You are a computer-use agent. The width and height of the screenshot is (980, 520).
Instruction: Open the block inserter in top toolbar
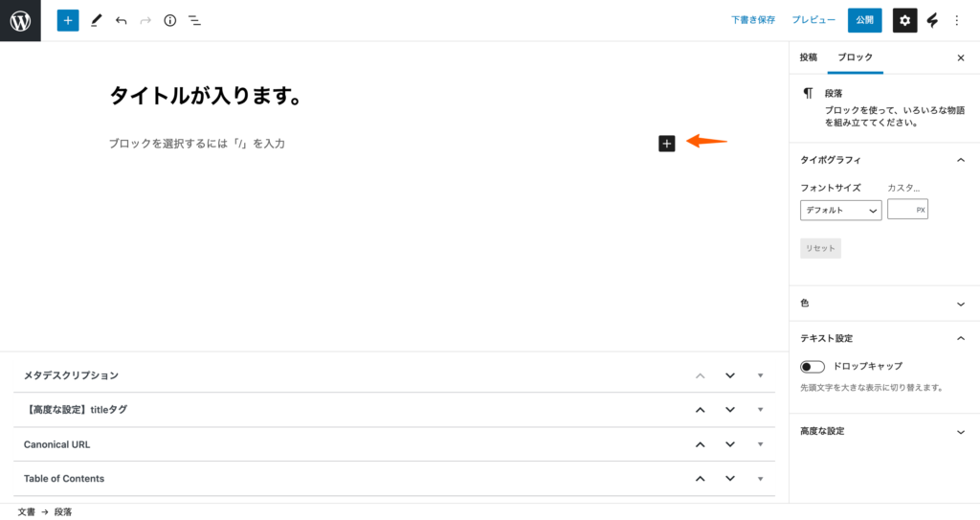coord(68,20)
